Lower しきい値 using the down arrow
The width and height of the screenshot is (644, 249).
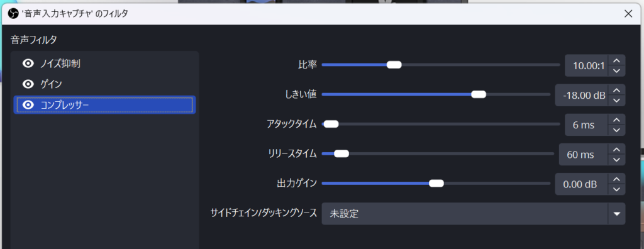pyautogui.click(x=616, y=100)
